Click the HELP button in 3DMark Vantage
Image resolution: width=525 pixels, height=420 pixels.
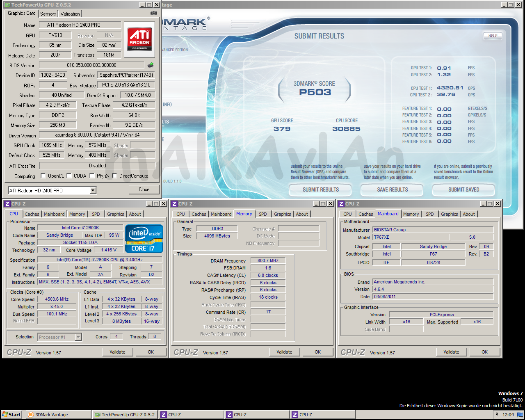(493, 36)
